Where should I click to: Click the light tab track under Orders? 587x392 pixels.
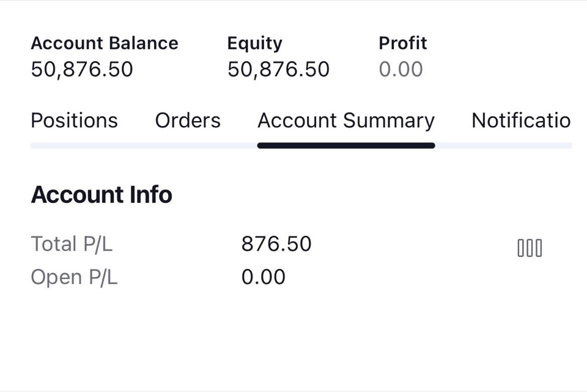188,146
